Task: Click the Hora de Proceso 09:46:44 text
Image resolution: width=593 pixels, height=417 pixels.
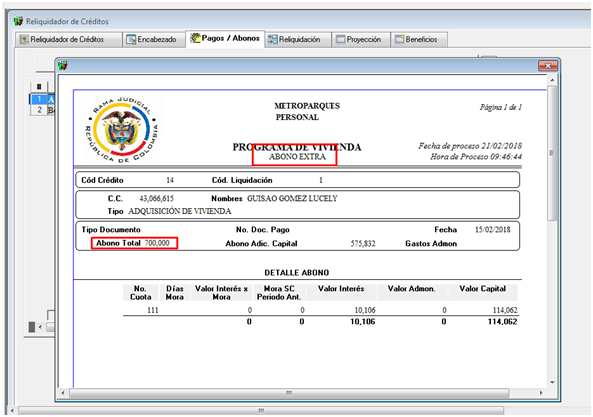Action: 476,157
